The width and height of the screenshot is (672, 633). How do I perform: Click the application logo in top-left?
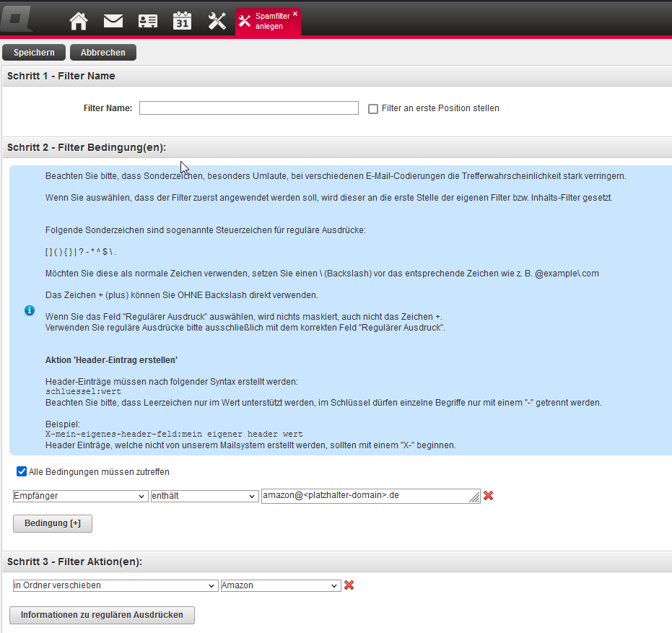pos(17,19)
